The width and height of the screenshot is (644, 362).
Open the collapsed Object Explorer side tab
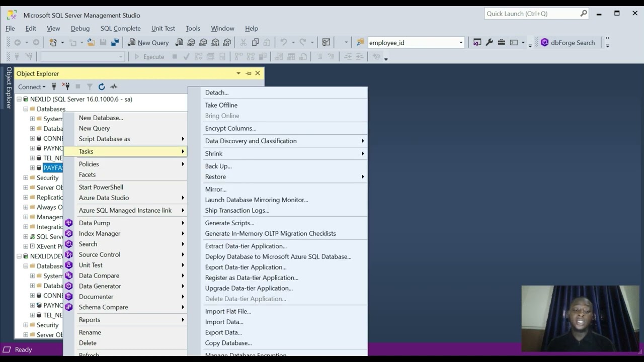[x=9, y=88]
